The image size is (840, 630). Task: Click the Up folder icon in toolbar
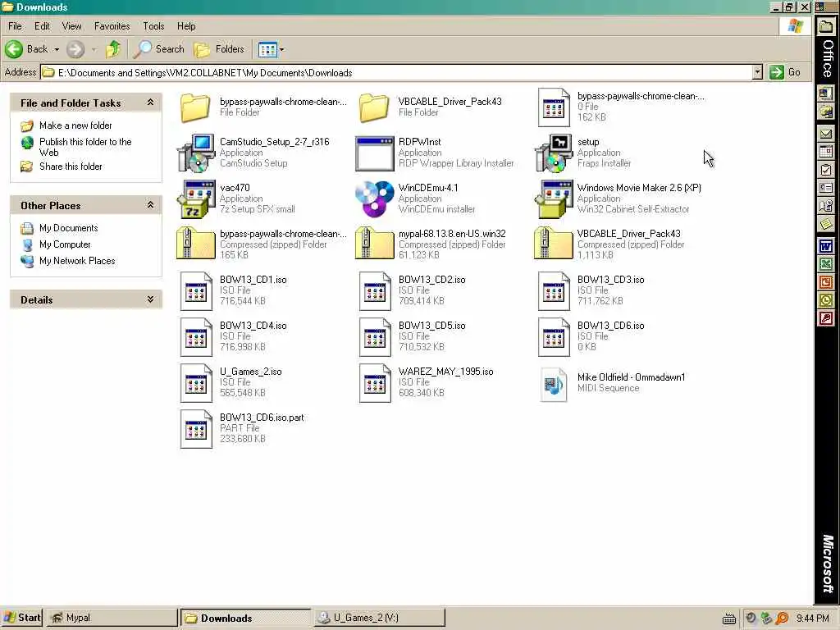[112, 49]
